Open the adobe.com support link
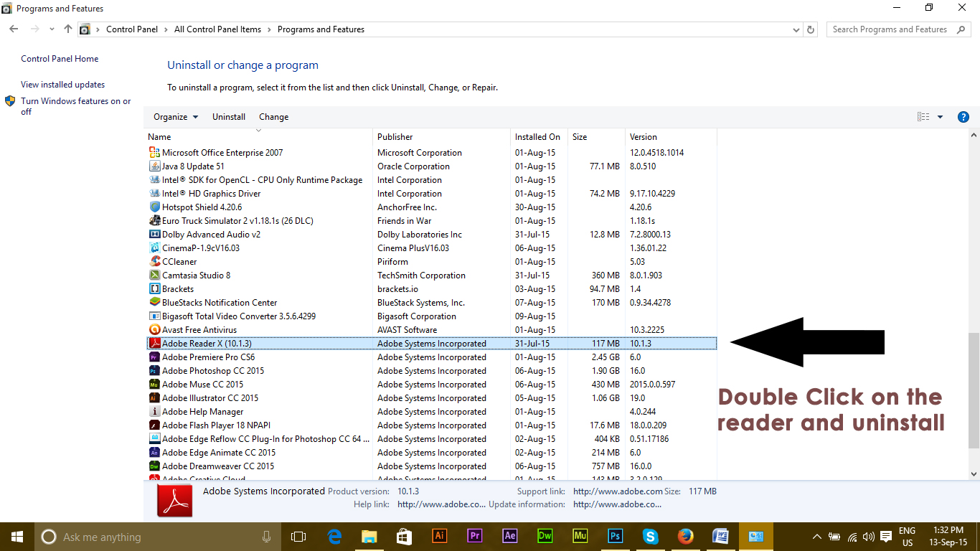Image resolution: width=980 pixels, height=551 pixels. click(618, 491)
